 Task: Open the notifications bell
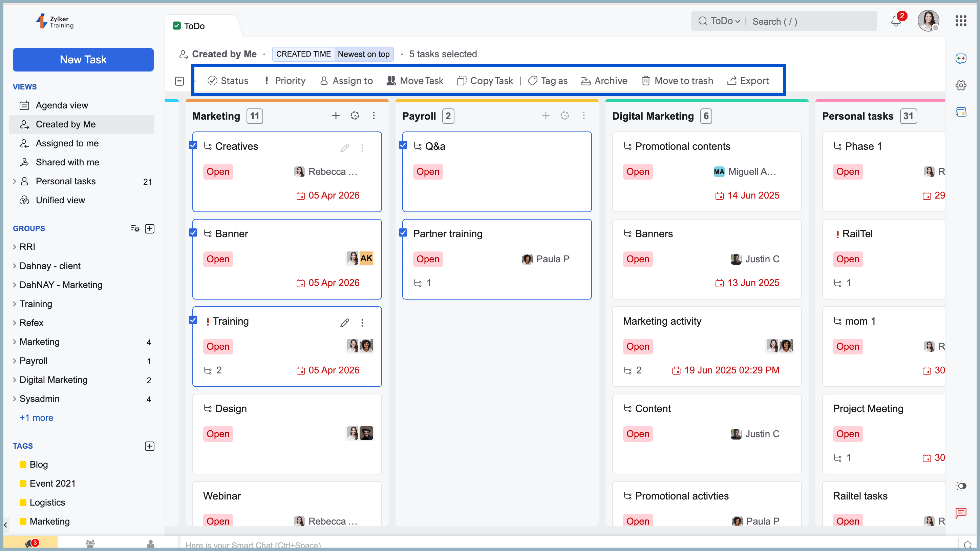(896, 21)
